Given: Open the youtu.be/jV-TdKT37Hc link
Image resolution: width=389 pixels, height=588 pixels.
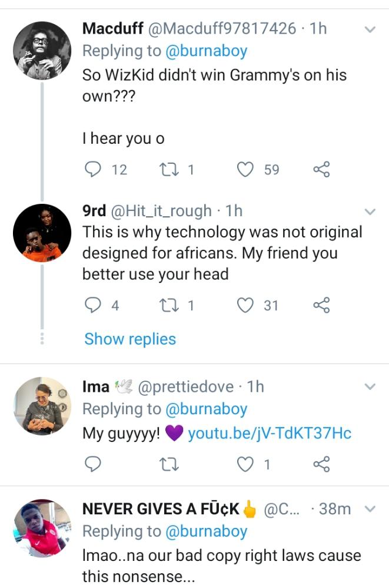Looking at the screenshot, I should tap(270, 434).
